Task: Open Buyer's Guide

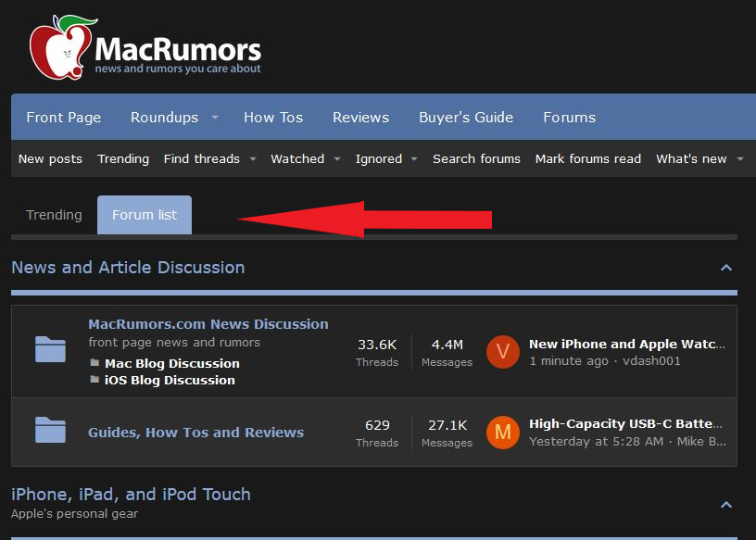Action: pos(466,117)
